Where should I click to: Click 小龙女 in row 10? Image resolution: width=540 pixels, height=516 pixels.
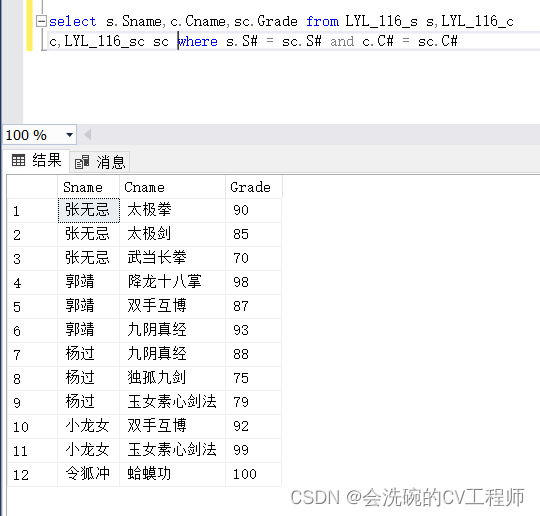pyautogui.click(x=89, y=426)
